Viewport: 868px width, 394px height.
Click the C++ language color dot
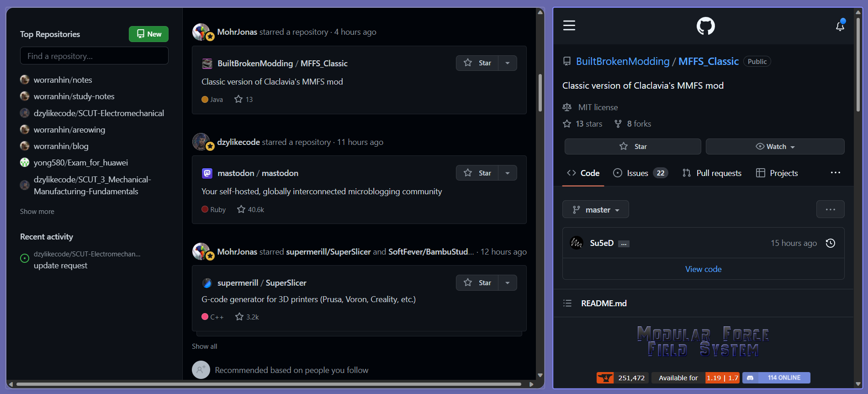tap(205, 317)
